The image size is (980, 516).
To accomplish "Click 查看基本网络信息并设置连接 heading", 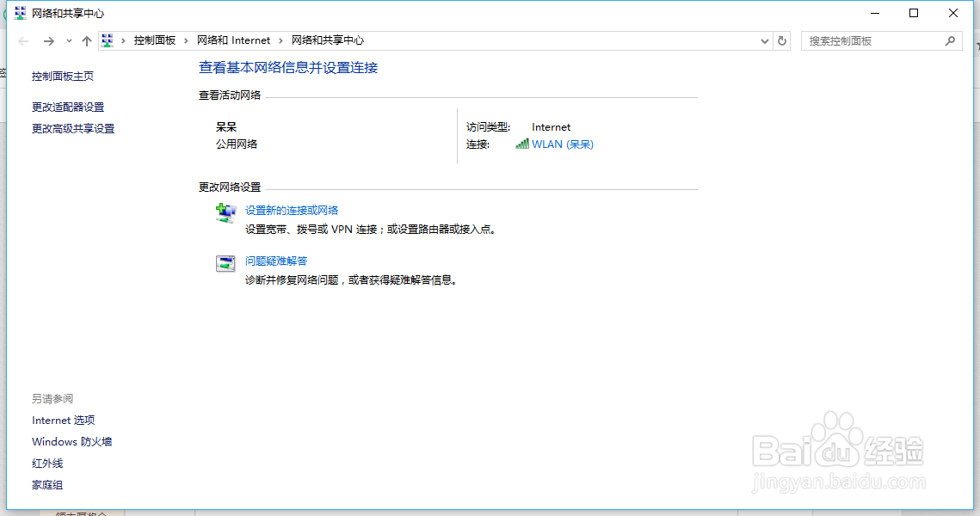I will click(x=288, y=67).
